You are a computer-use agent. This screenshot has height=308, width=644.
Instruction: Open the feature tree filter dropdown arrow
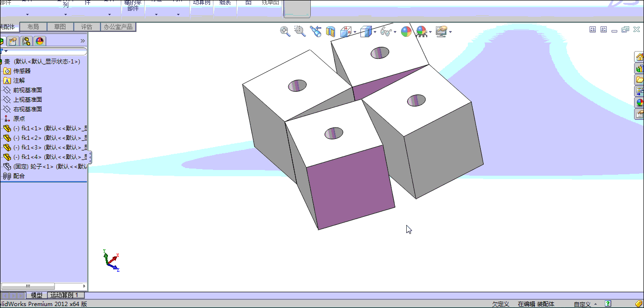[6, 51]
